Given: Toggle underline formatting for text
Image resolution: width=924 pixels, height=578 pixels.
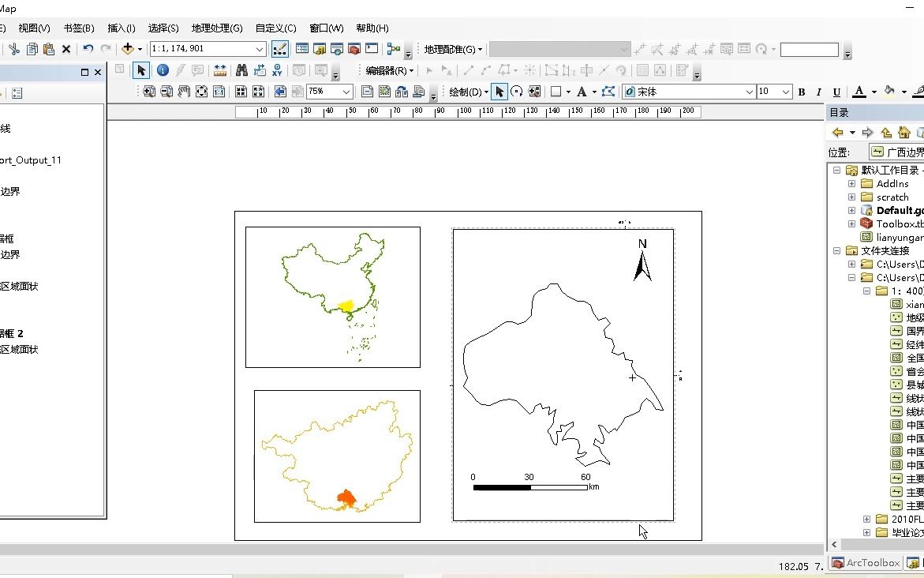Looking at the screenshot, I should (x=836, y=92).
